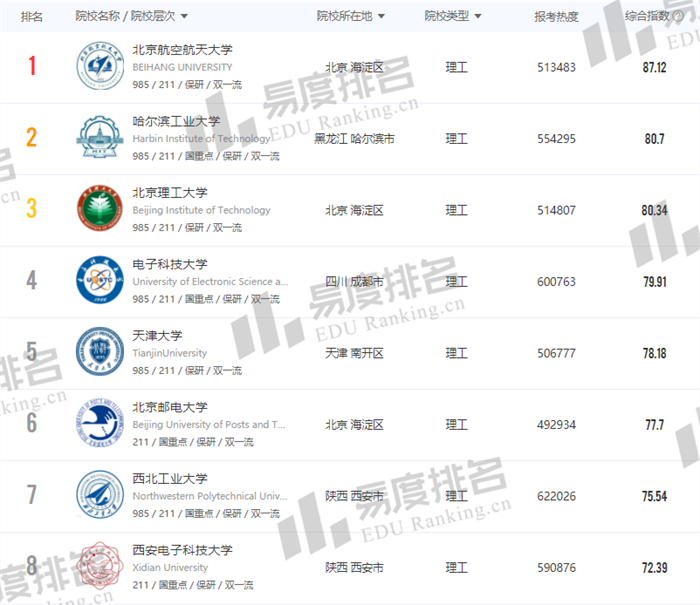This screenshot has height=605, width=700.
Task: Click the Beijing University of Posts logo
Action: (100, 423)
